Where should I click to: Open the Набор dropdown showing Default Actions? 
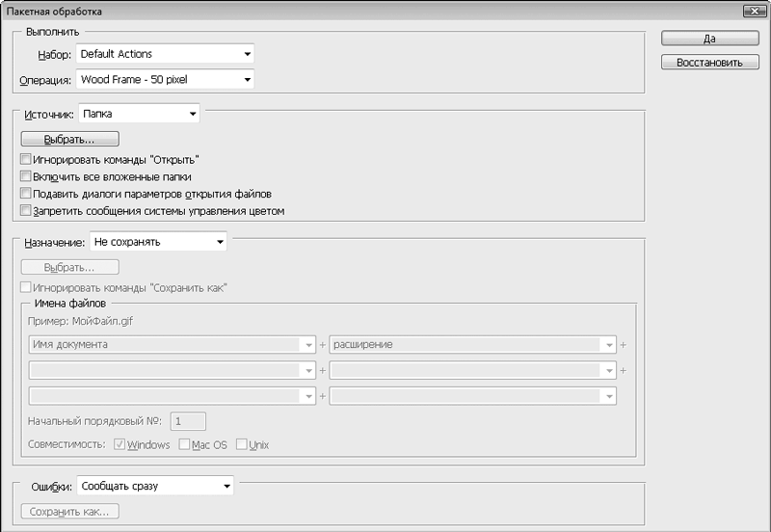[165, 54]
